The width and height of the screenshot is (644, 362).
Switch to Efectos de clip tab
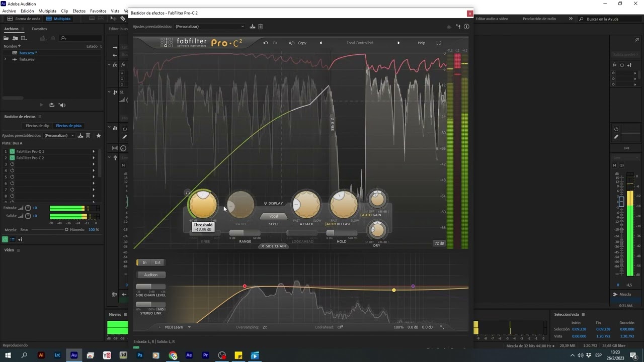point(38,126)
